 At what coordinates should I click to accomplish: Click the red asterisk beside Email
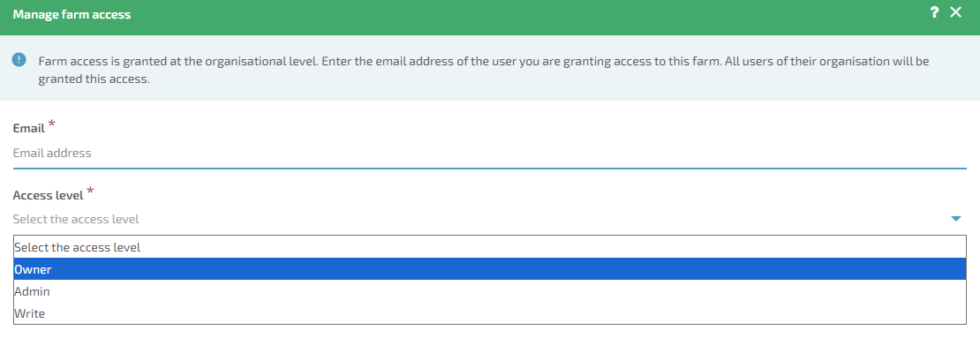tap(51, 125)
